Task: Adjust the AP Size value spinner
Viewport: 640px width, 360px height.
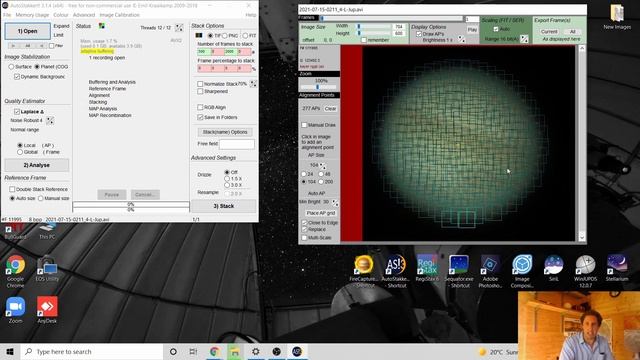Action: coord(323,165)
